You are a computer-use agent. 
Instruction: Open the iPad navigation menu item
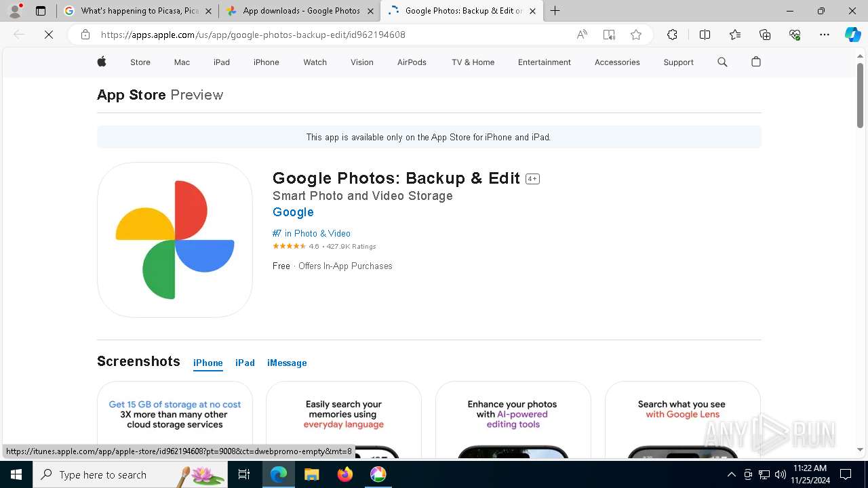pyautogui.click(x=222, y=62)
